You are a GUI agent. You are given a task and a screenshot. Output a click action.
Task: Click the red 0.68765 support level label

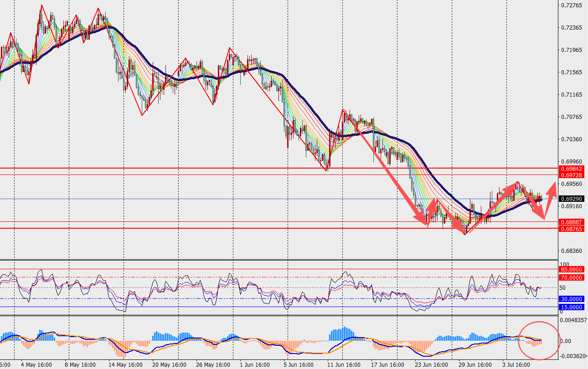[x=571, y=228]
